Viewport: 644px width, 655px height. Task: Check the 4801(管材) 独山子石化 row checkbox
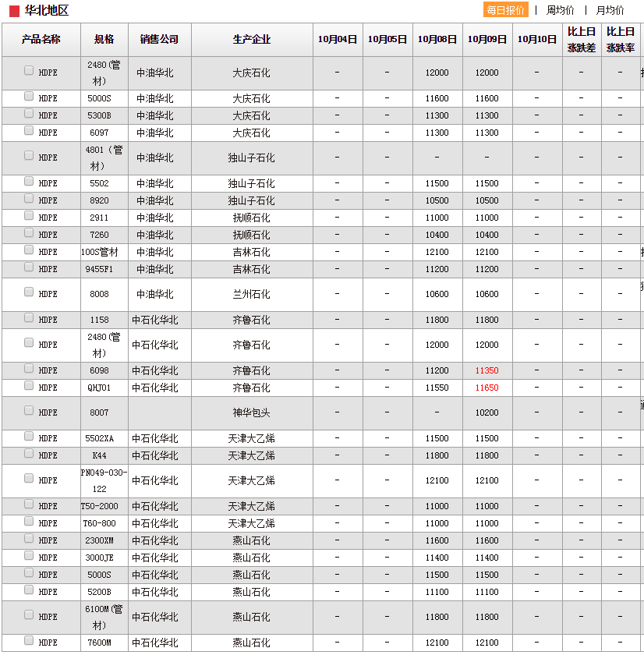pyautogui.click(x=29, y=155)
